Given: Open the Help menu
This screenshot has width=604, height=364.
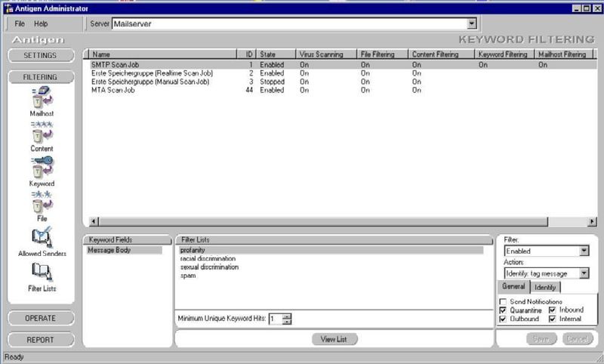Looking at the screenshot, I should point(41,24).
